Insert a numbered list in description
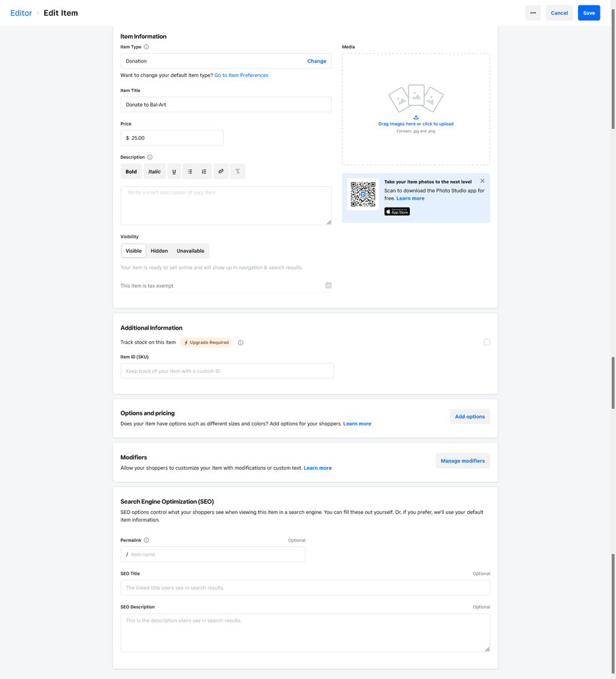The image size is (616, 679). click(204, 172)
